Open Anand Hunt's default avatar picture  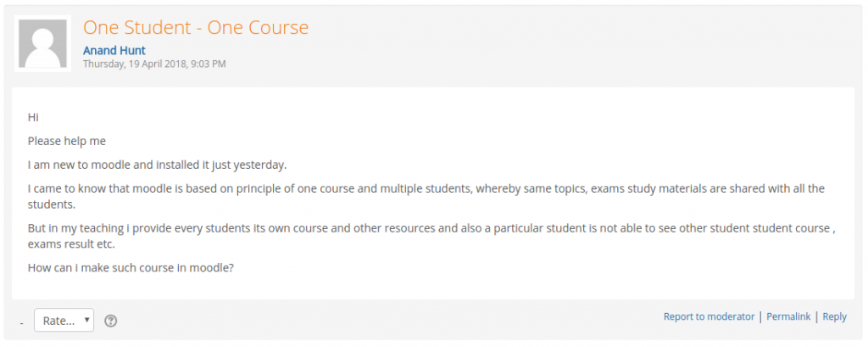tap(42, 44)
